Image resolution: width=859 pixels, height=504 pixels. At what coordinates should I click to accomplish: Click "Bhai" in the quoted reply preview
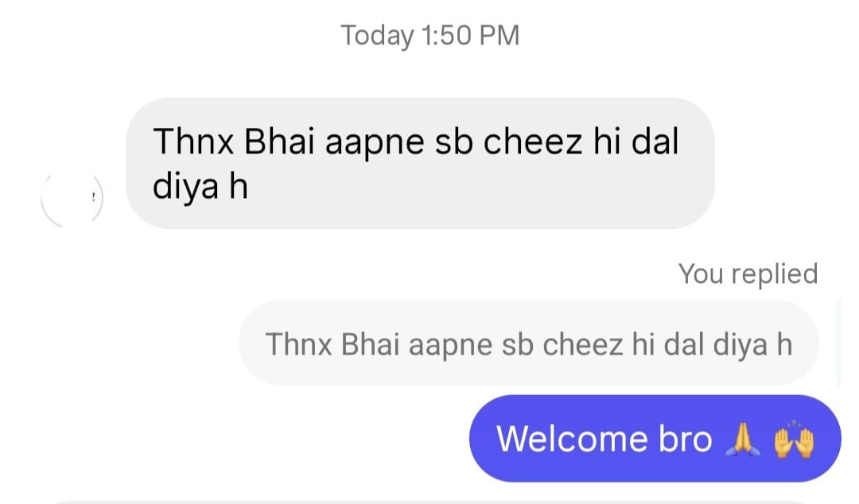point(371,344)
